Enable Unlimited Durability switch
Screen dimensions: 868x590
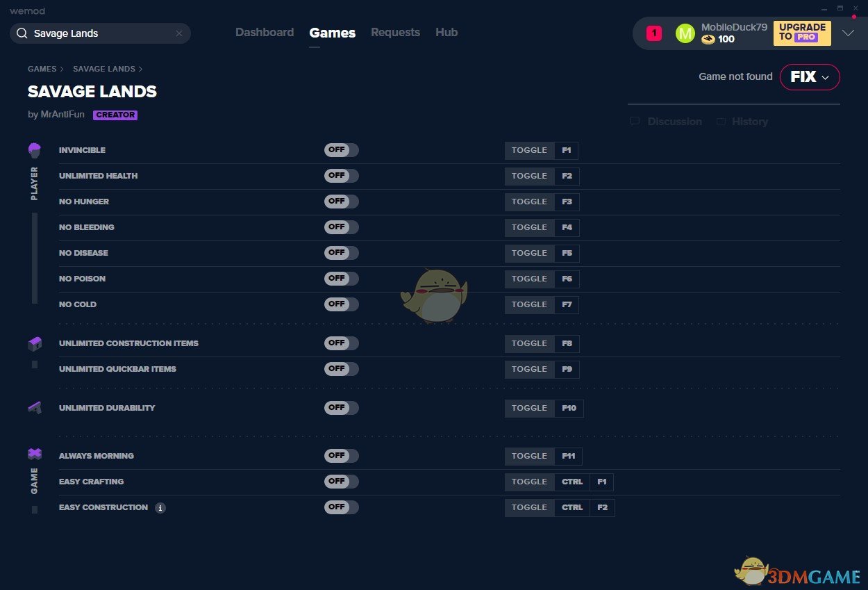(x=341, y=408)
